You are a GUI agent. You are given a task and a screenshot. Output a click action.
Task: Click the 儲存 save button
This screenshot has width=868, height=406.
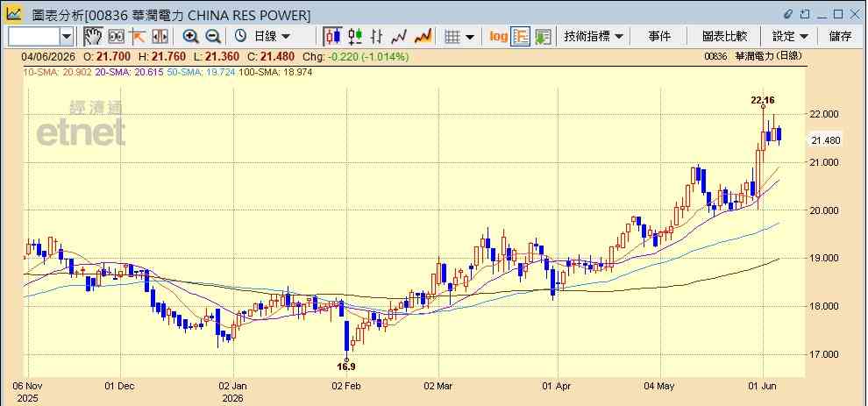click(840, 37)
